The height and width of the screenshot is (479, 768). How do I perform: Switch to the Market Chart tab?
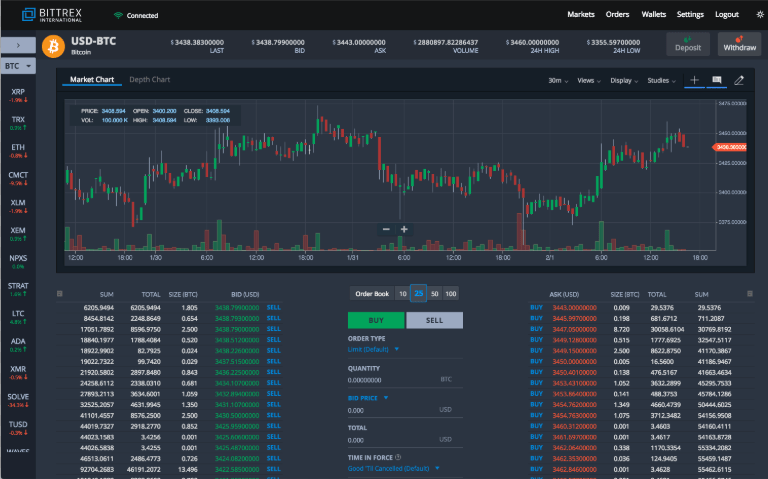[92, 79]
